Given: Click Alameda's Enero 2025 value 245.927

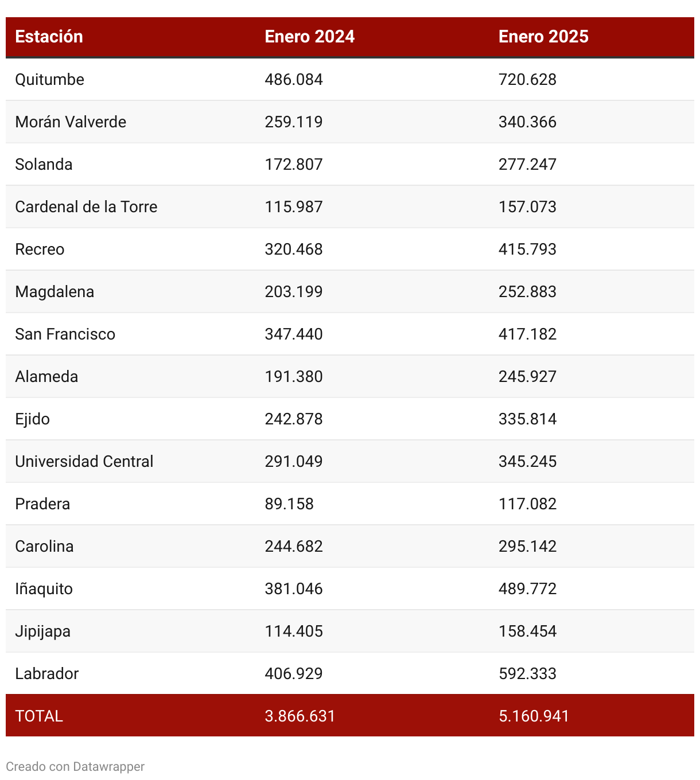Looking at the screenshot, I should 527,376.
